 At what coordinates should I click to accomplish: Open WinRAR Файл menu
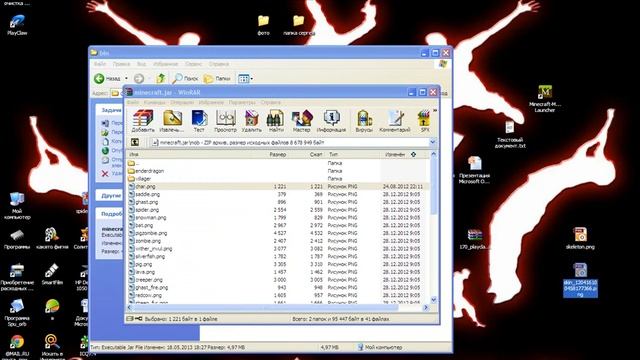(x=133, y=102)
